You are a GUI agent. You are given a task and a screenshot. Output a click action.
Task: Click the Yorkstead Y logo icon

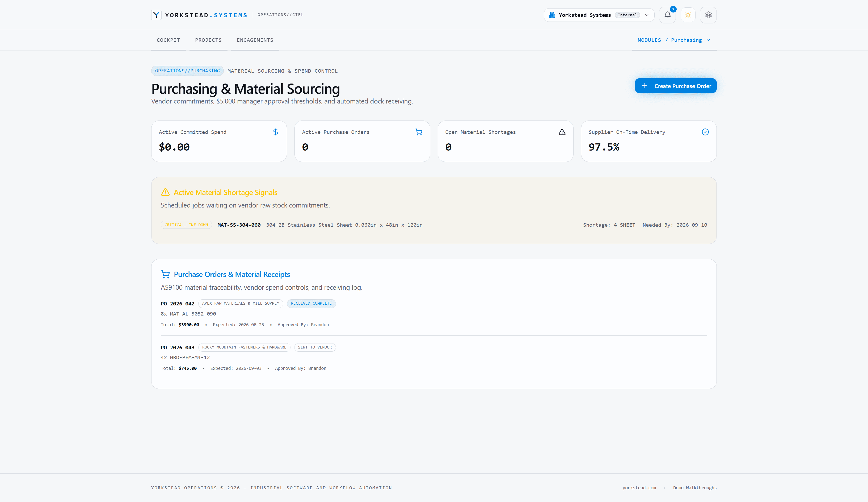(x=156, y=15)
